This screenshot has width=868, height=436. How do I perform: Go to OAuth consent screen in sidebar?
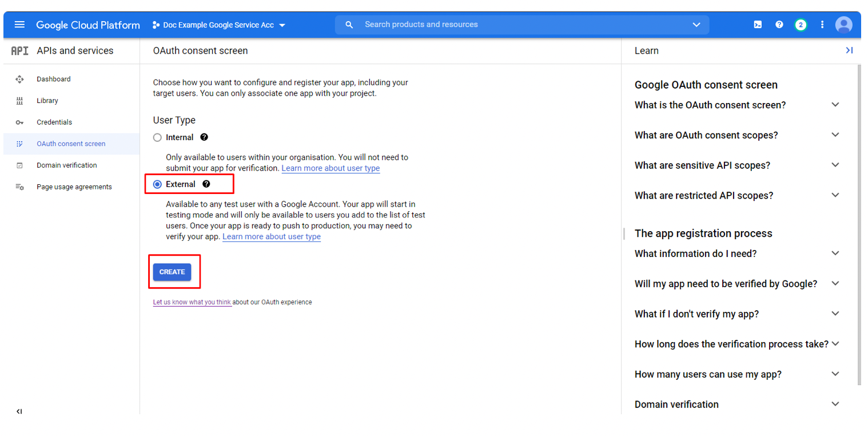(x=71, y=144)
